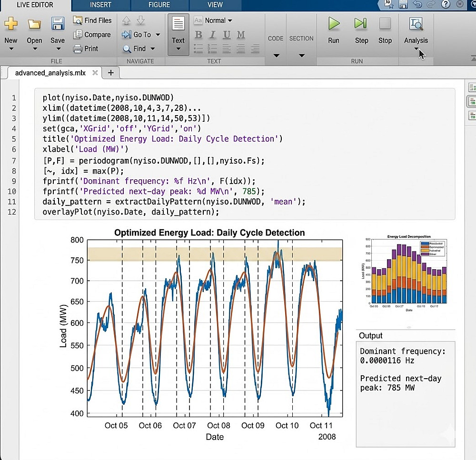Switch to the VIEW ribbon tab
The width and height of the screenshot is (476, 460).
coord(215,5)
